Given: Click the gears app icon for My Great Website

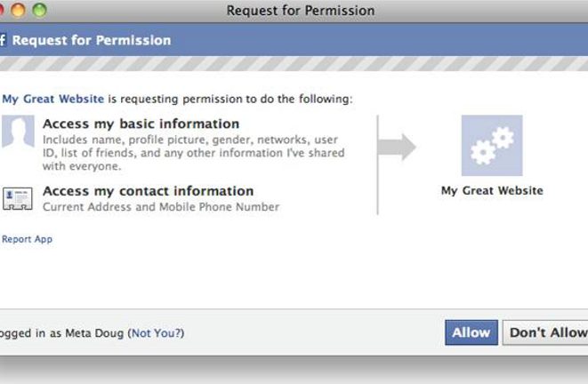Looking at the screenshot, I should tap(492, 146).
